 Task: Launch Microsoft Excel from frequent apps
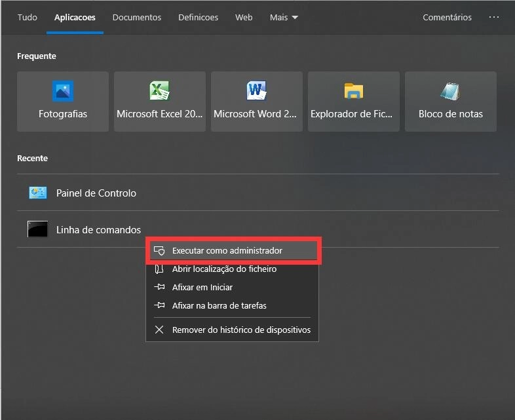tap(160, 102)
